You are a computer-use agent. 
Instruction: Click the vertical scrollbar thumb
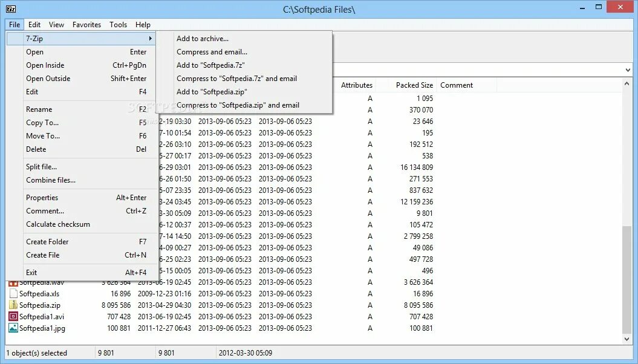click(x=627, y=280)
